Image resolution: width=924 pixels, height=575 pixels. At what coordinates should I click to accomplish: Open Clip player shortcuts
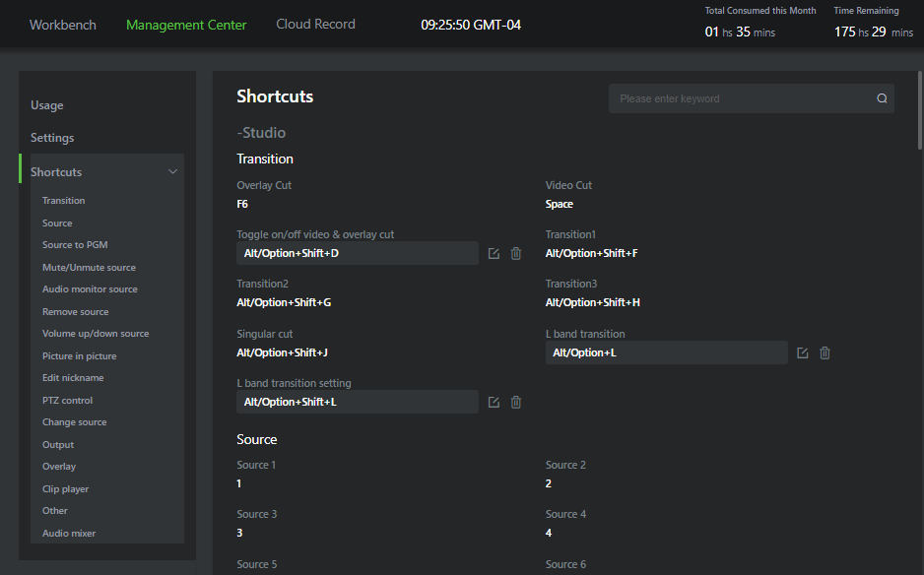[x=65, y=488]
